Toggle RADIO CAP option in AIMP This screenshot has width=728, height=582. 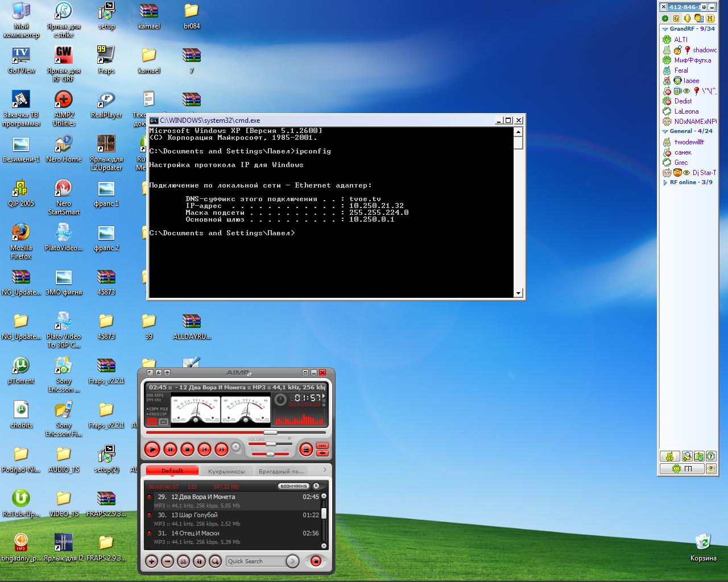[x=157, y=414]
